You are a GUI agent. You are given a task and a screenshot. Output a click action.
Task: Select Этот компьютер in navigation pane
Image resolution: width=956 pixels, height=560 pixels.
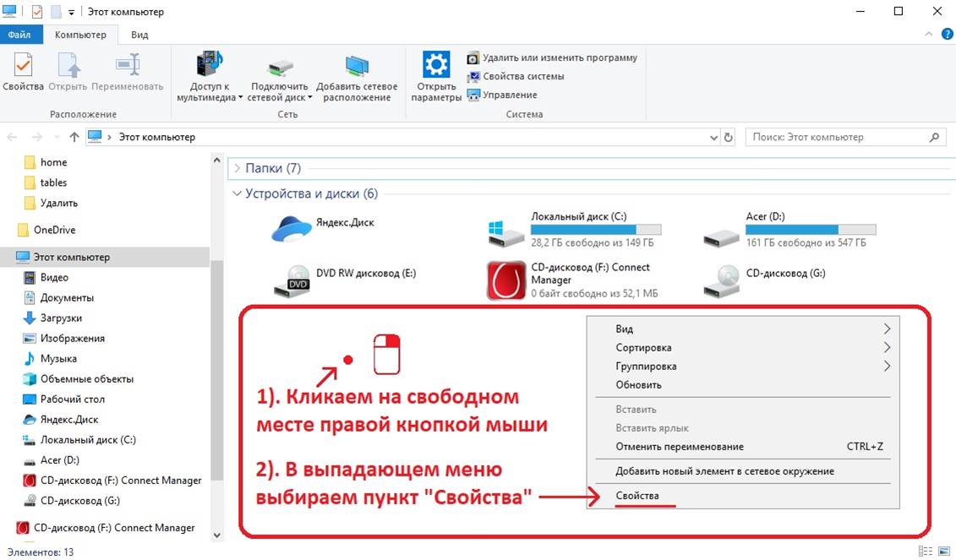[105, 257]
